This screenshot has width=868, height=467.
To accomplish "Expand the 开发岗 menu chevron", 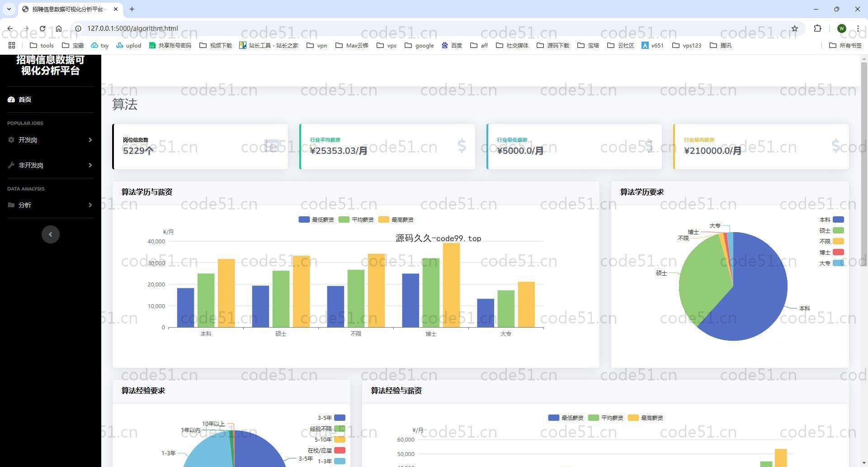I will (x=90, y=140).
